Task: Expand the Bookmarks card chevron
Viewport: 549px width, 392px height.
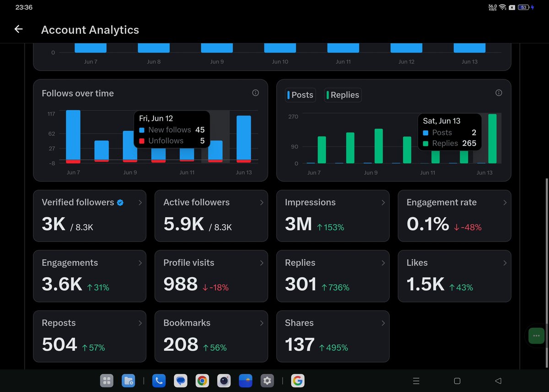Action: [262, 323]
